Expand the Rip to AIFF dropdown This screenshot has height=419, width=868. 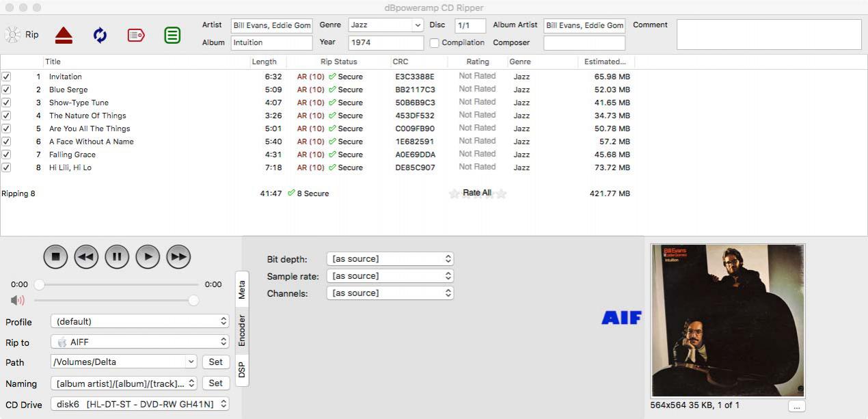pyautogui.click(x=139, y=342)
